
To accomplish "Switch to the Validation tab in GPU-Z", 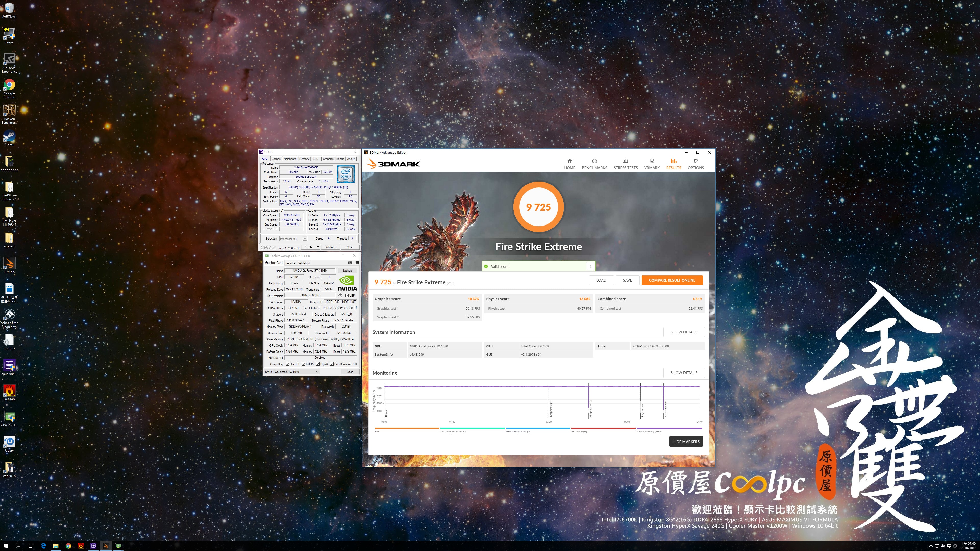I will [304, 263].
